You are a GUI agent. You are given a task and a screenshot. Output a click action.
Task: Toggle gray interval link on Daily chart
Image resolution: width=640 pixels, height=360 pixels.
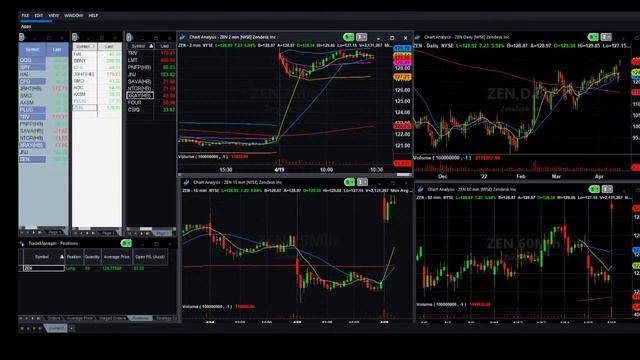tap(606, 37)
